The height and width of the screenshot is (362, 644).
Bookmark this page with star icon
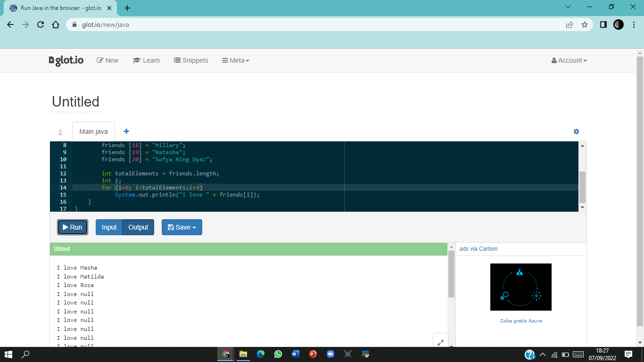tap(585, 25)
